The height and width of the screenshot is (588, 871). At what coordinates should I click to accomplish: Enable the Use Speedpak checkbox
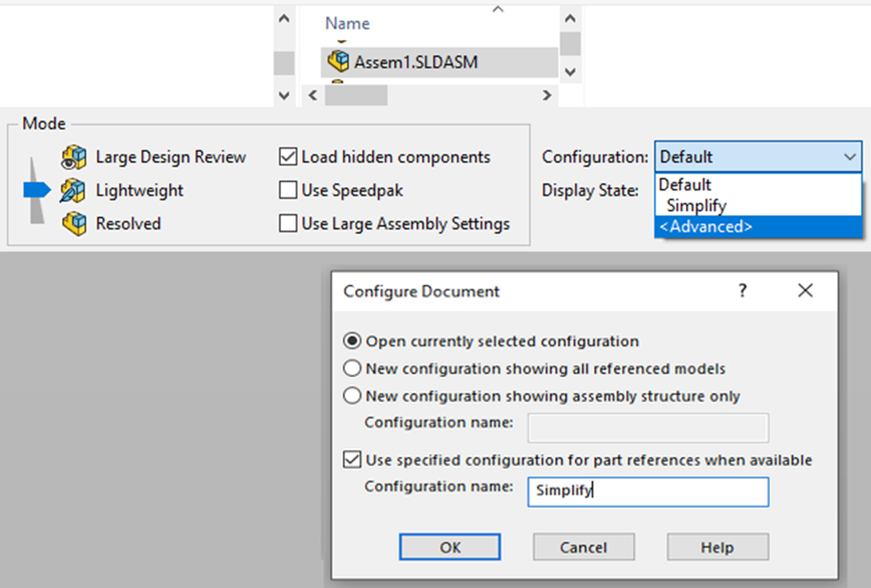pos(287,190)
